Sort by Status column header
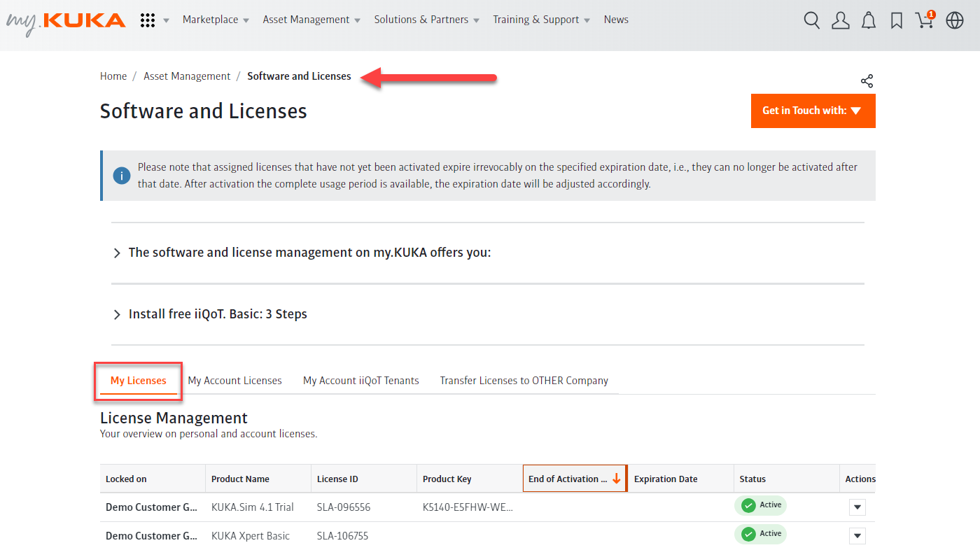The image size is (980, 550). (x=787, y=479)
